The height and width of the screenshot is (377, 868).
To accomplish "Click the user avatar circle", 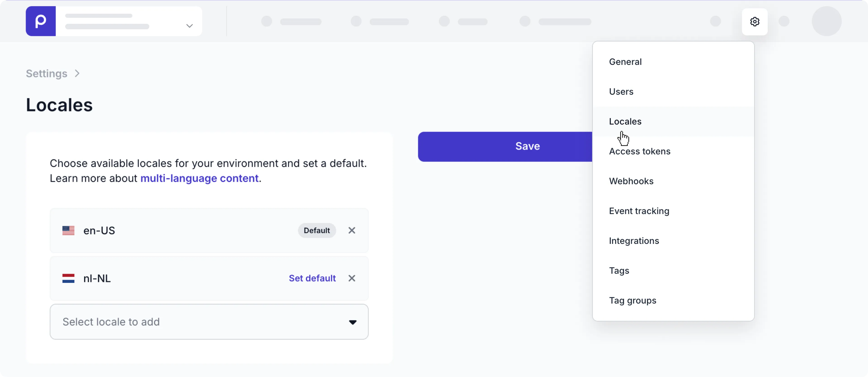I will [826, 21].
